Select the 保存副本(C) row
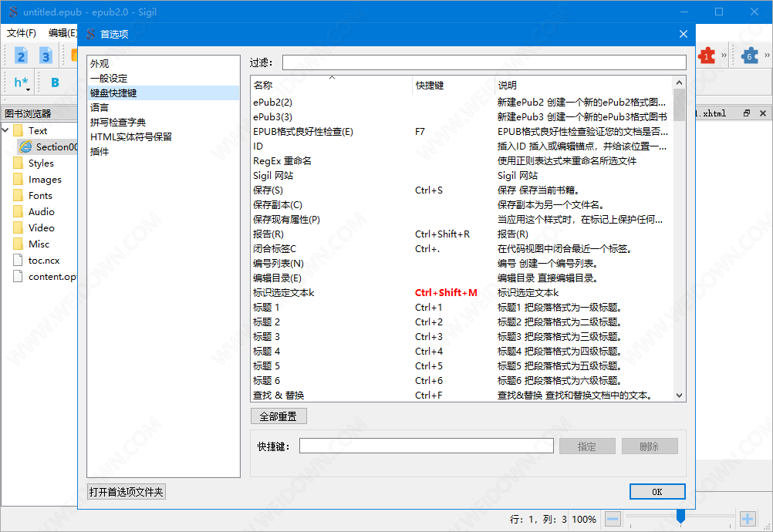773x532 pixels. pyautogui.click(x=461, y=205)
